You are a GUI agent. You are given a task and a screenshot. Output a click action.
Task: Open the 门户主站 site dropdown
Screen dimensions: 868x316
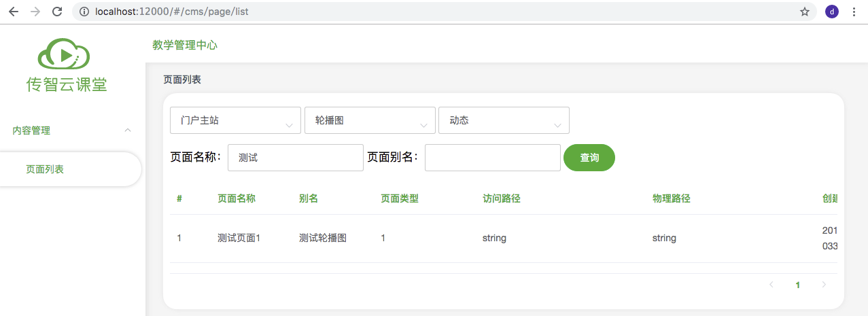point(235,121)
